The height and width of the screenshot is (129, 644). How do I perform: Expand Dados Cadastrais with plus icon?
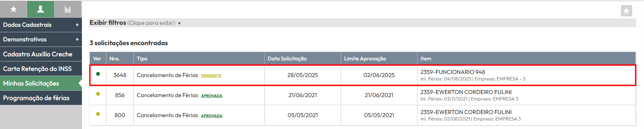[77, 25]
